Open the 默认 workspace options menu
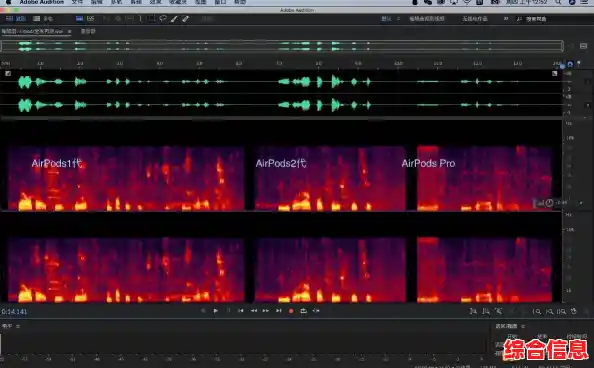This screenshot has width=594, height=368. 398,19
